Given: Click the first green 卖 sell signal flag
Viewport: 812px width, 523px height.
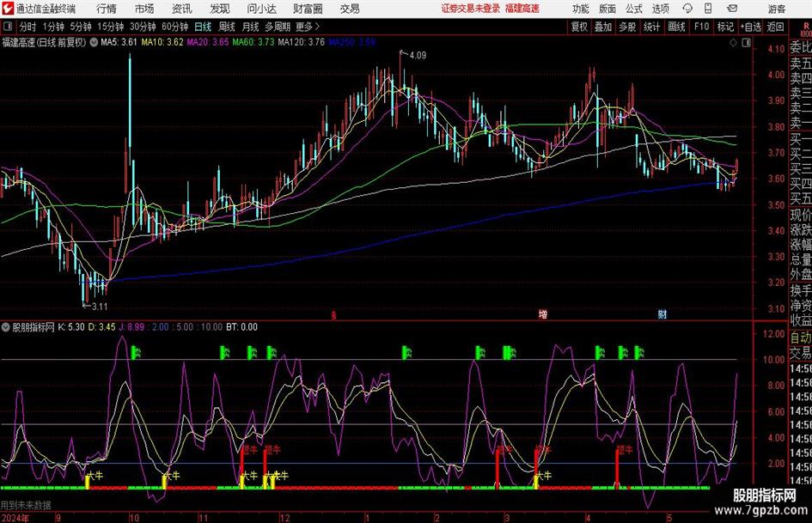Looking at the screenshot, I should [x=135, y=351].
